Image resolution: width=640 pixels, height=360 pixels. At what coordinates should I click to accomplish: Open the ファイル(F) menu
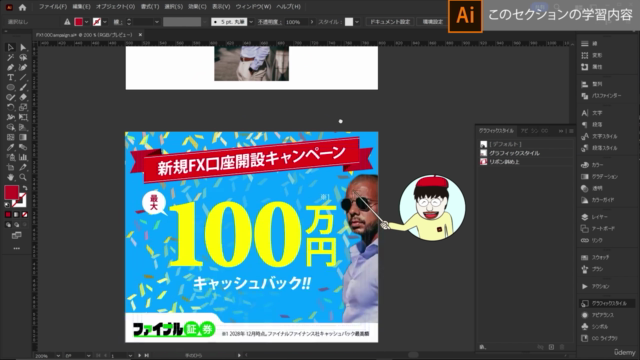pos(53,7)
